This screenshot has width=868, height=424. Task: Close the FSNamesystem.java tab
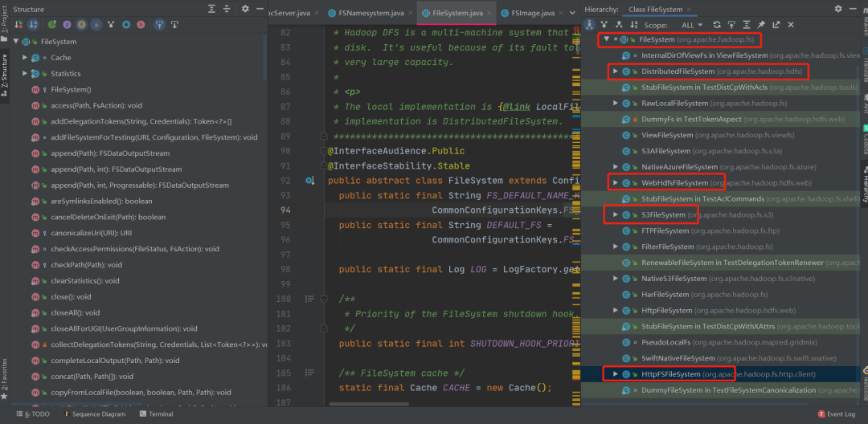click(409, 13)
